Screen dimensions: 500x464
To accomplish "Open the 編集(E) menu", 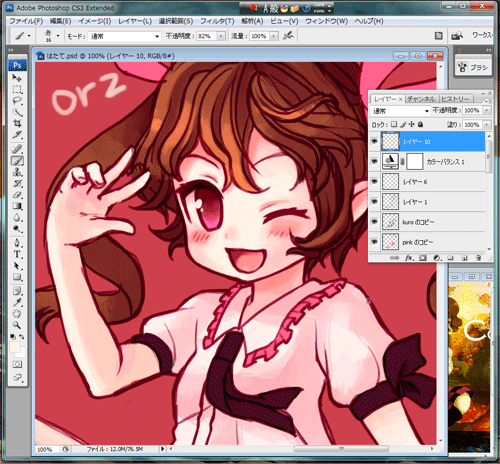I will pos(60,21).
